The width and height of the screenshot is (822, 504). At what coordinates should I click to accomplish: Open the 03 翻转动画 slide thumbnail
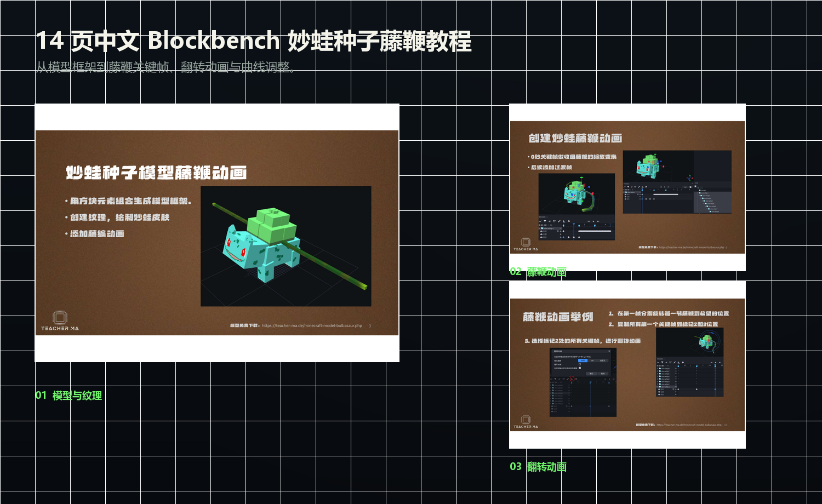627,365
